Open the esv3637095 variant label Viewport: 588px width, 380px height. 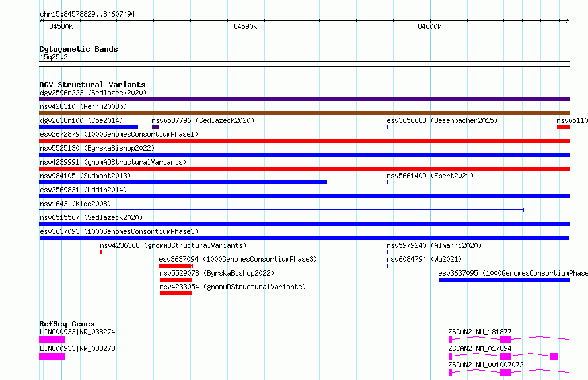coord(513,273)
